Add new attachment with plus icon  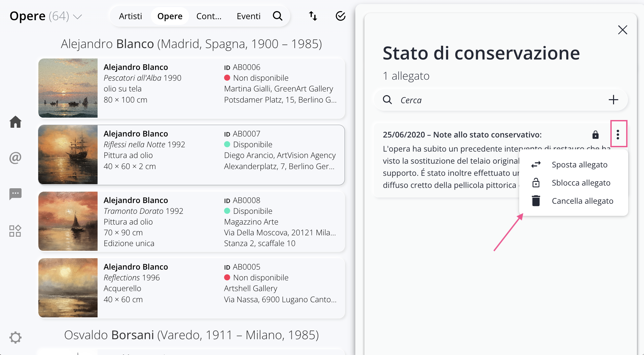click(613, 100)
